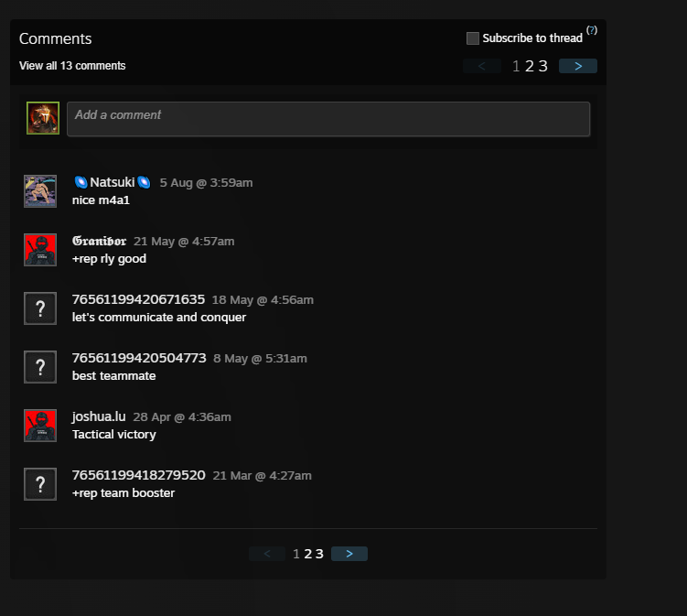Open joshua.lu's red ninja avatar
Screen dimensions: 687x616
(40, 426)
